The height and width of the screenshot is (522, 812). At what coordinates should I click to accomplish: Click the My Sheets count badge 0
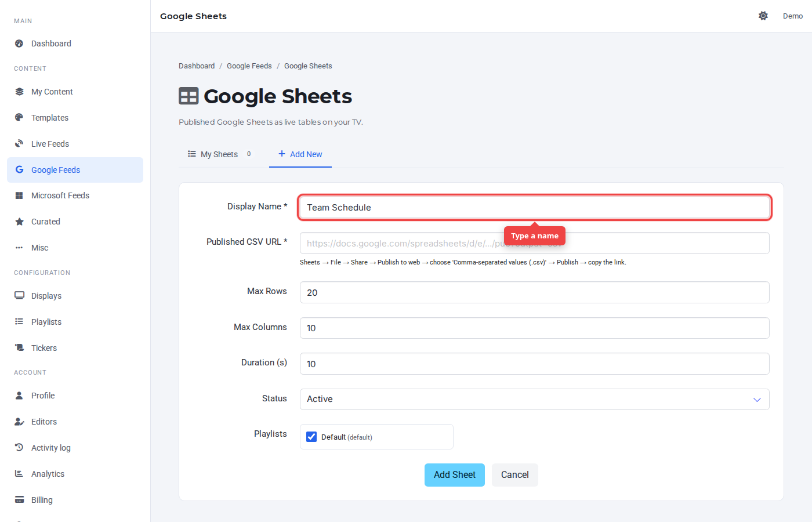pyautogui.click(x=249, y=154)
